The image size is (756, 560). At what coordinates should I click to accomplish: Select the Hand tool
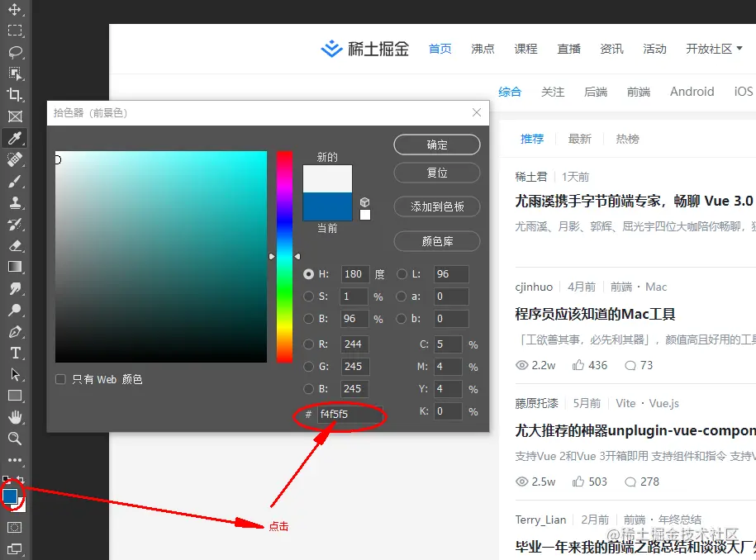coord(15,417)
